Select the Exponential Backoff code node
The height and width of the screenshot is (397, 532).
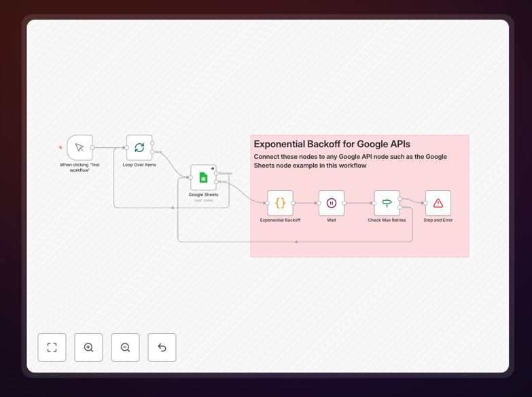click(280, 203)
